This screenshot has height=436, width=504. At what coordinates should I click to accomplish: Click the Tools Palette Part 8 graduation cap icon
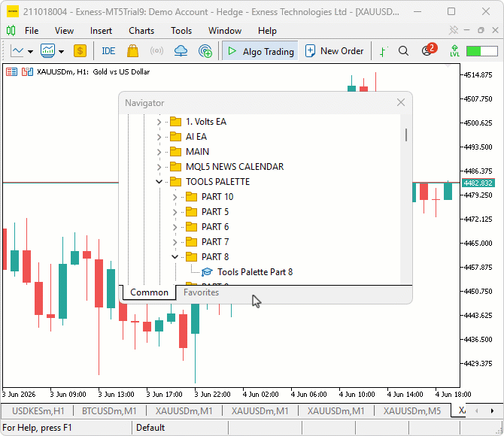pos(207,272)
